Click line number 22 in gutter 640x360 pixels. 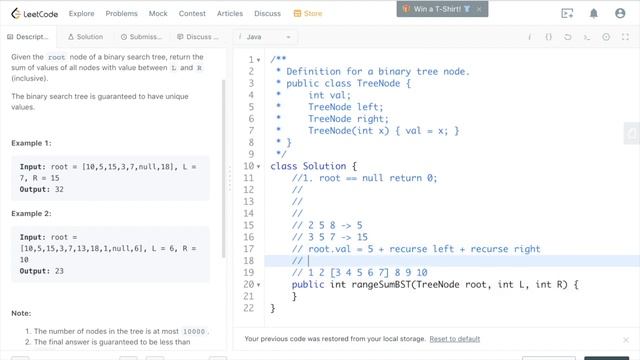pyautogui.click(x=249, y=308)
